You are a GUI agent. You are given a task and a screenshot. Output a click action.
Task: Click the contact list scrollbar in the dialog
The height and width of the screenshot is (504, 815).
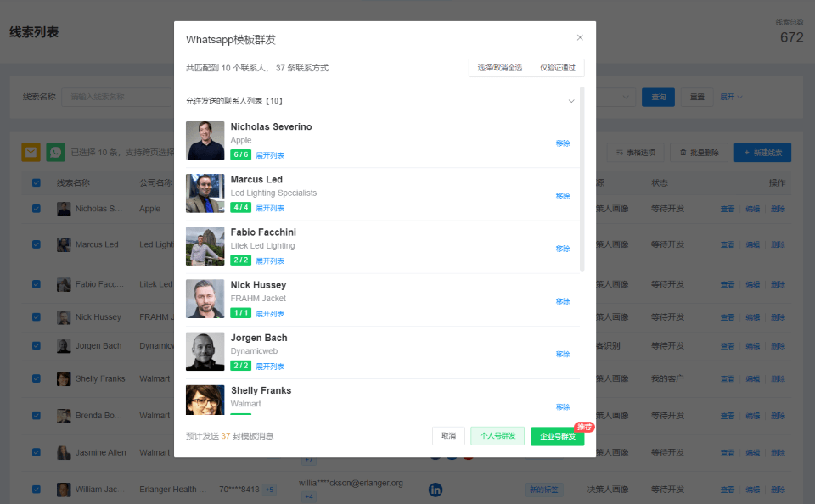pyautogui.click(x=582, y=178)
